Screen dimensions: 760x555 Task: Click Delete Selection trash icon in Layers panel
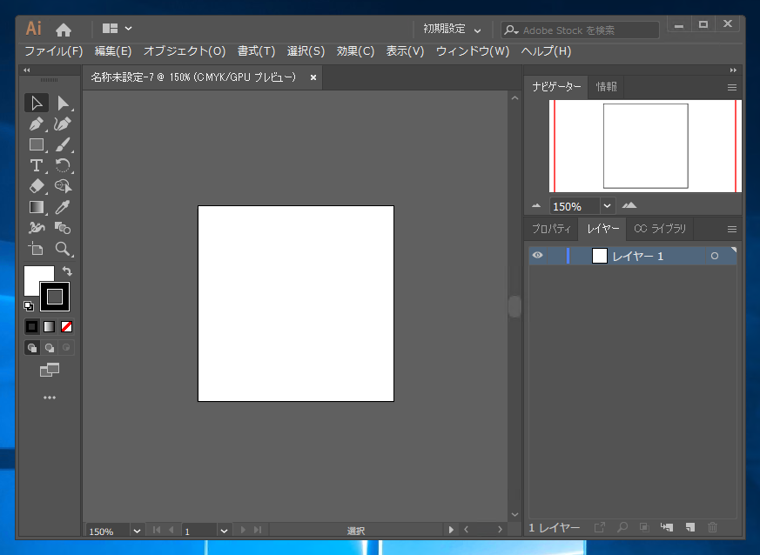point(712,527)
